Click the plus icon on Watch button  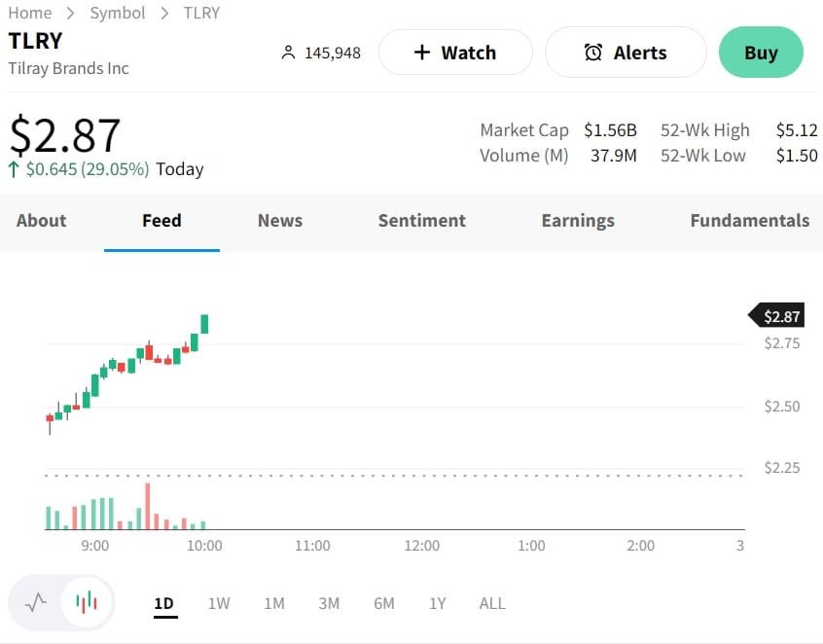[x=421, y=53]
